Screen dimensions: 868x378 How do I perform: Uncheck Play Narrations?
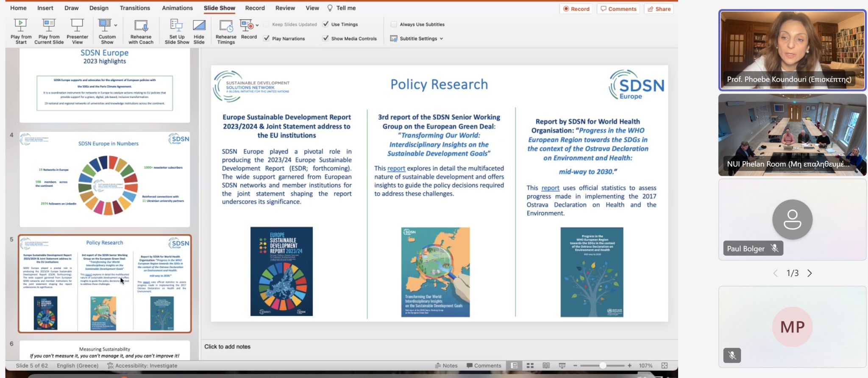point(266,38)
